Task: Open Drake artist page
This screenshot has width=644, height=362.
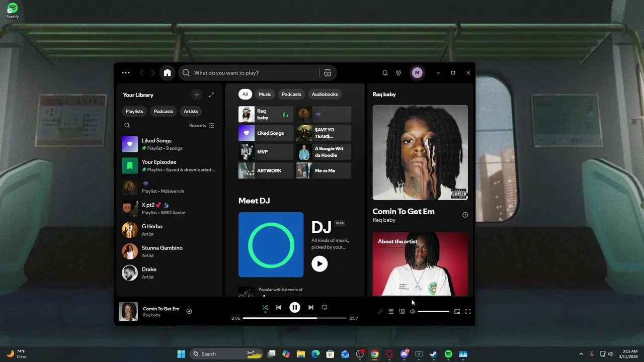Action: point(169,273)
